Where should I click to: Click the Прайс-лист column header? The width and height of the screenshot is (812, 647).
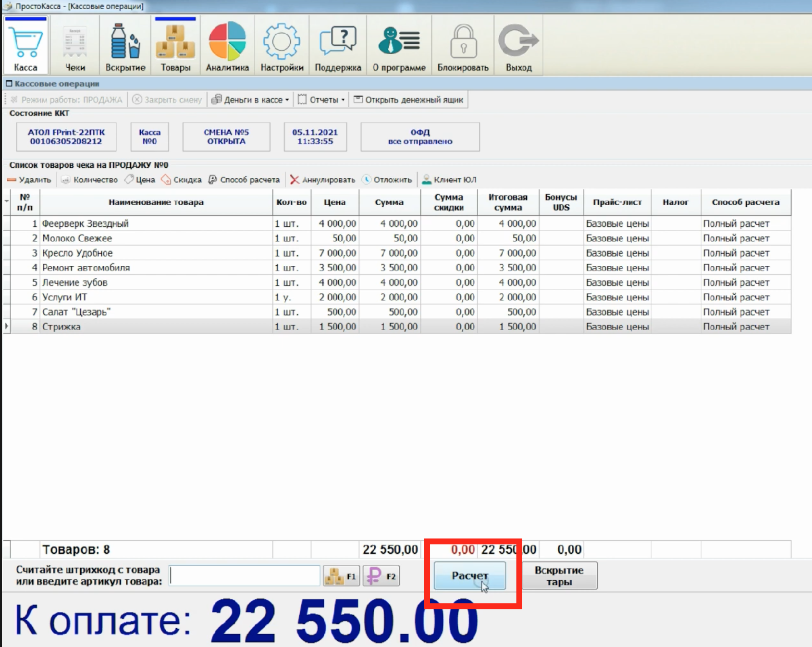(617, 202)
